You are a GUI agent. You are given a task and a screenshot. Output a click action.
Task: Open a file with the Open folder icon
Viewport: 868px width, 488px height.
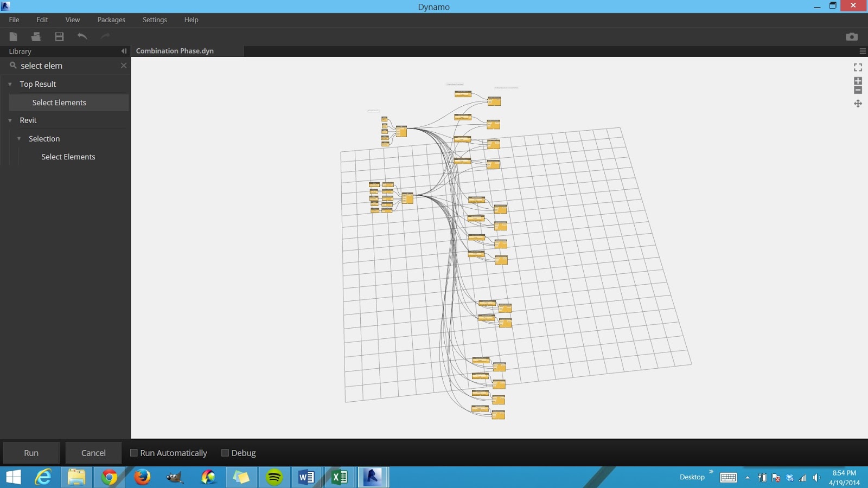[36, 36]
